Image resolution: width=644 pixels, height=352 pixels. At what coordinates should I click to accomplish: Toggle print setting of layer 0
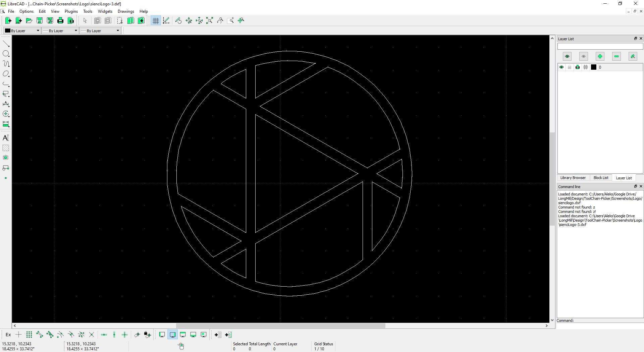[x=578, y=67]
